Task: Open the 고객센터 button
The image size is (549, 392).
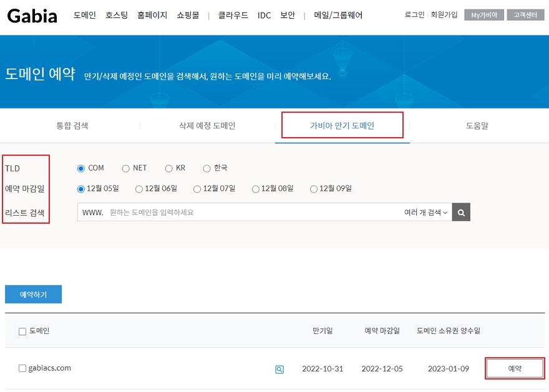Action: [525, 15]
